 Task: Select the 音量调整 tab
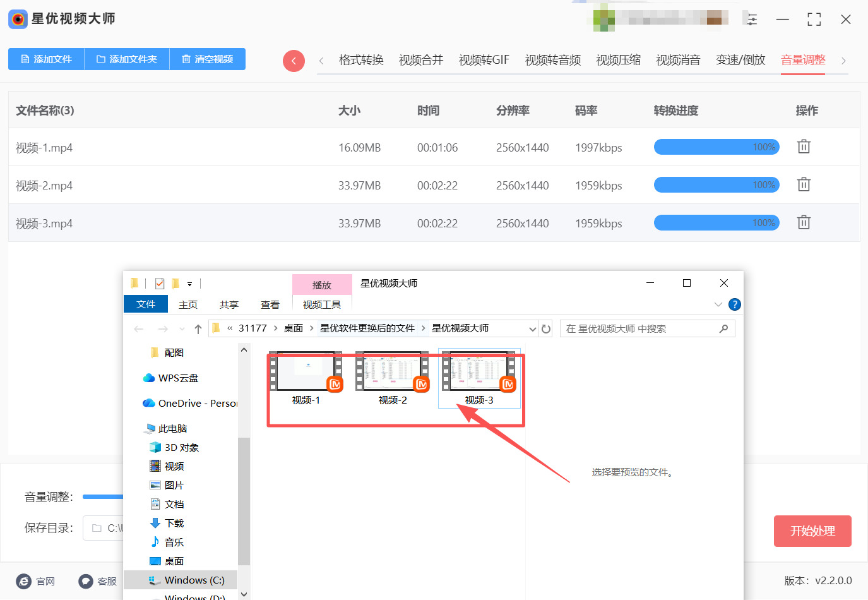(x=803, y=60)
